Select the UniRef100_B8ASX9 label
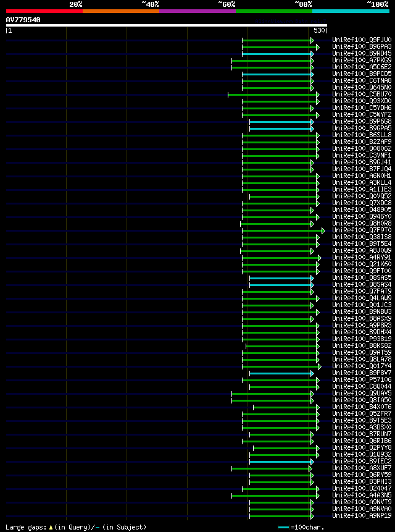 362,318
